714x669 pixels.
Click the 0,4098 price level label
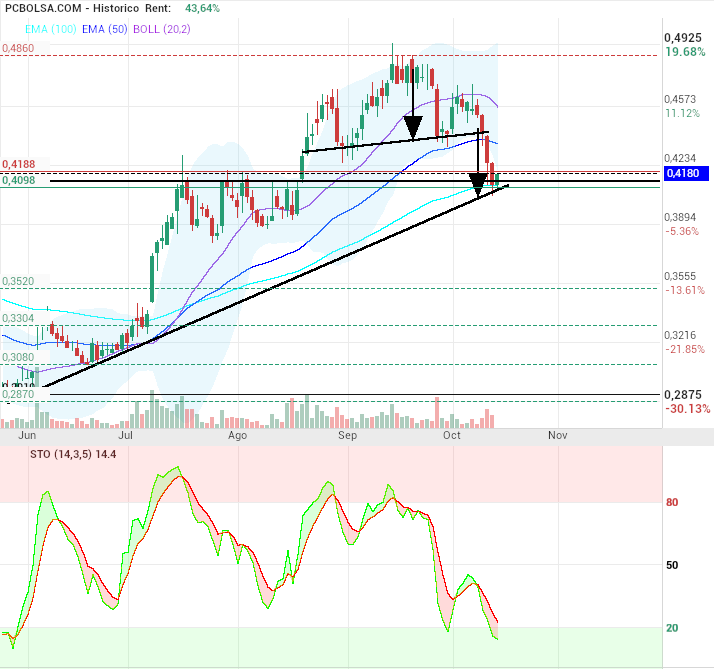(19, 180)
